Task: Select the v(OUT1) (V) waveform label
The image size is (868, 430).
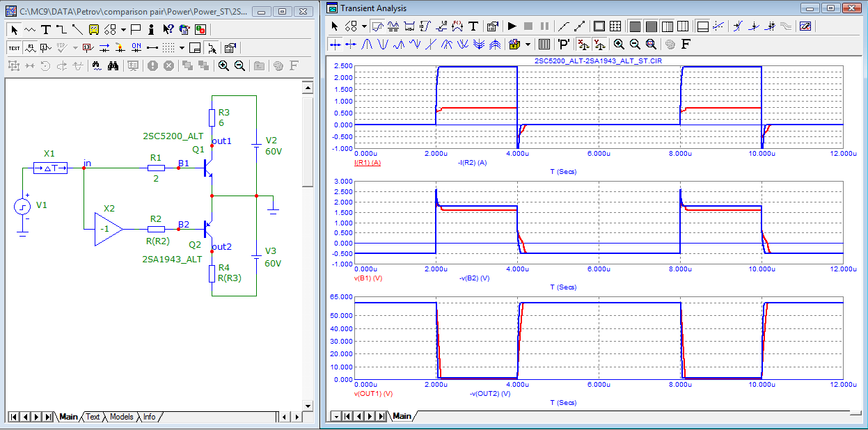Action: [x=372, y=393]
